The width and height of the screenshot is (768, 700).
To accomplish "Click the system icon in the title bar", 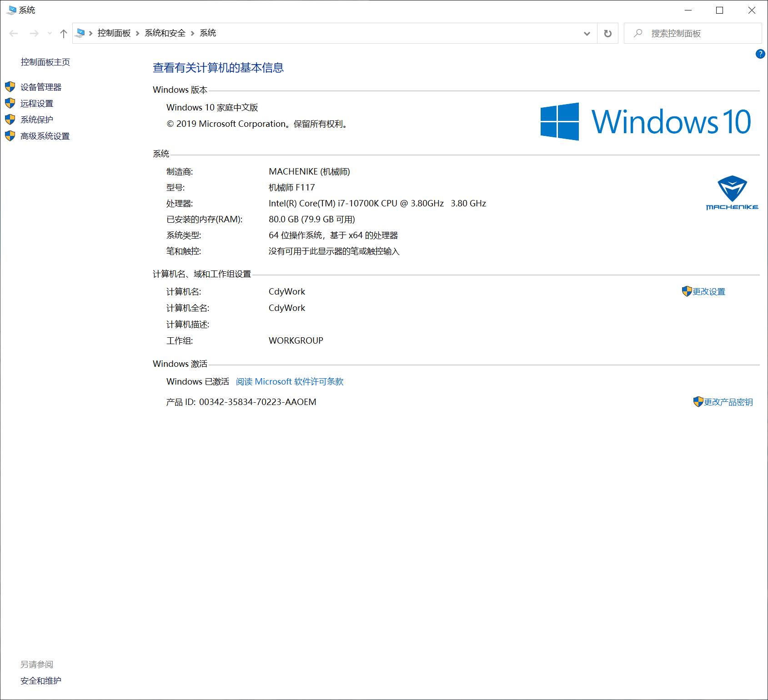I will point(11,10).
